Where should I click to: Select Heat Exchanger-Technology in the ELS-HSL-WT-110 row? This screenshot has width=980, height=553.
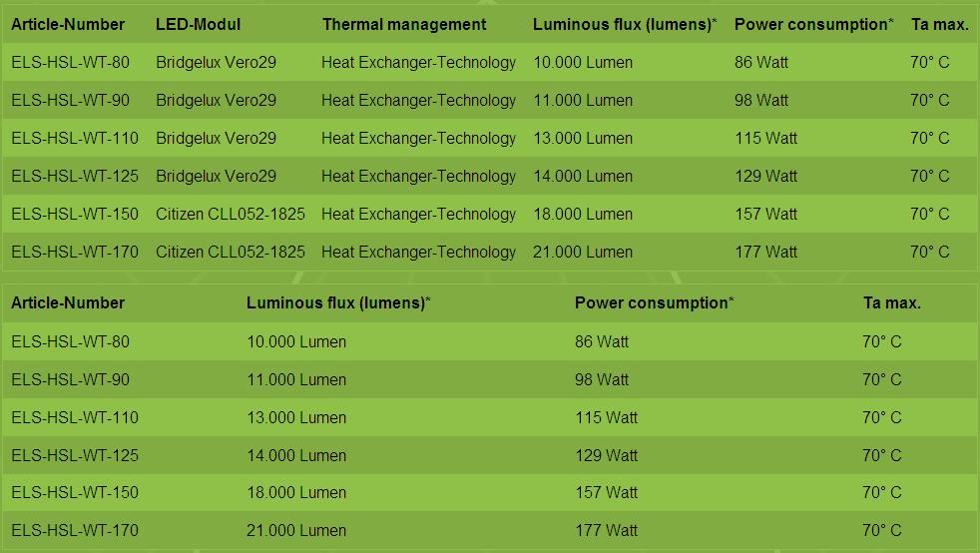[x=418, y=138]
